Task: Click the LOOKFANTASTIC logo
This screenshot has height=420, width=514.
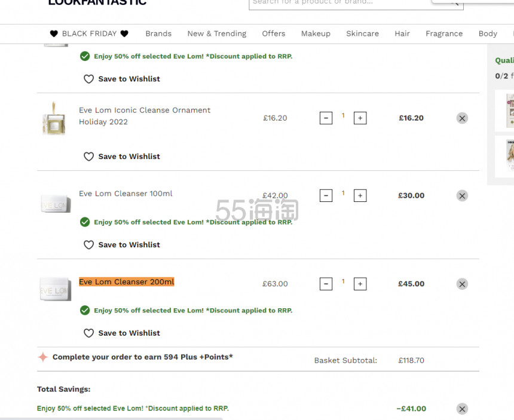Action: [x=97, y=2]
